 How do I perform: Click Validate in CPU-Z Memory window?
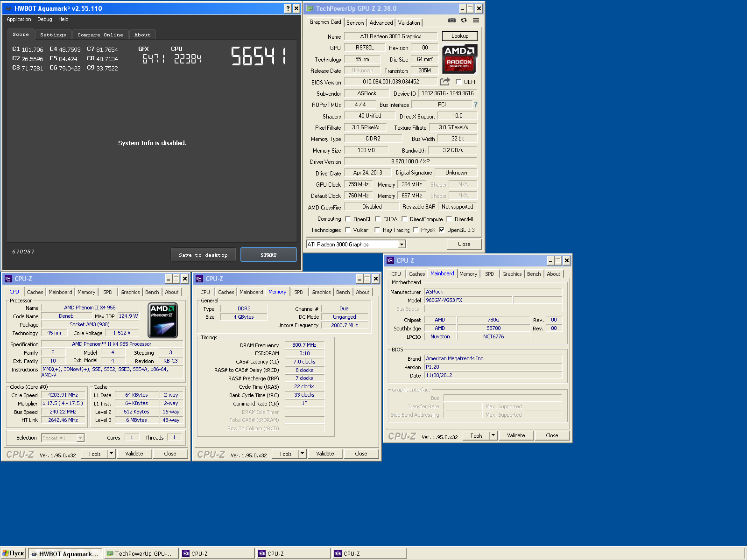click(325, 454)
